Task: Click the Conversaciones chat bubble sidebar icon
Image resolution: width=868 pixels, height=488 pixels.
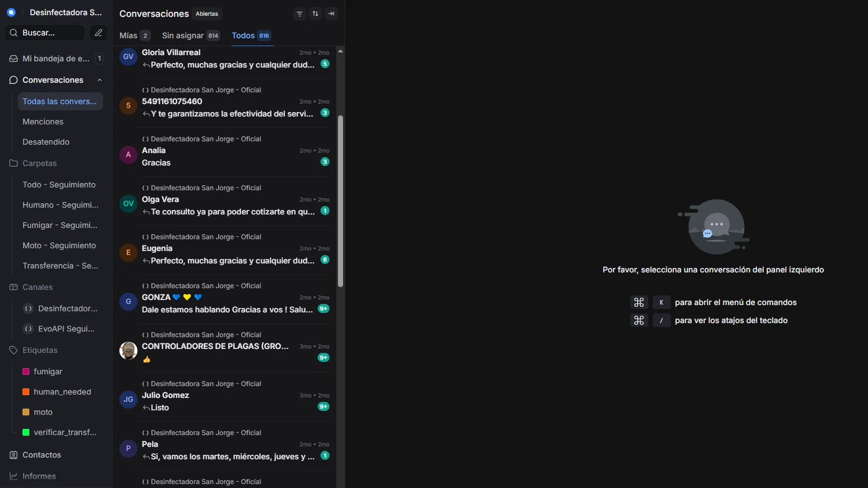Action: 14,80
